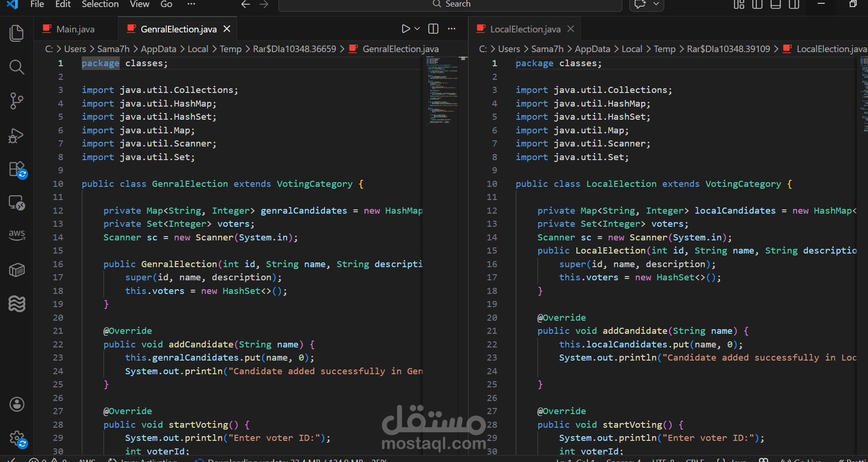Image resolution: width=868 pixels, height=462 pixels.
Task: Close the GenralElection.java tab
Action: [227, 29]
